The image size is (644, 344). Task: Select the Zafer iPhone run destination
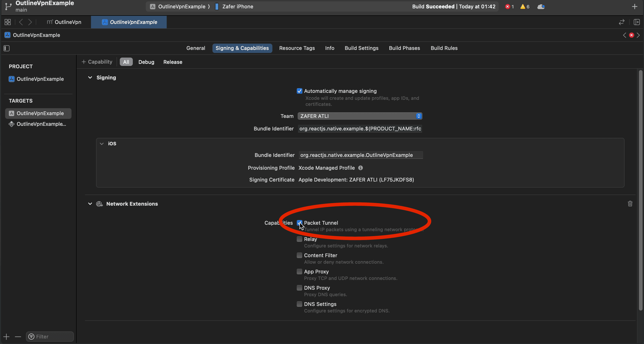pyautogui.click(x=234, y=6)
